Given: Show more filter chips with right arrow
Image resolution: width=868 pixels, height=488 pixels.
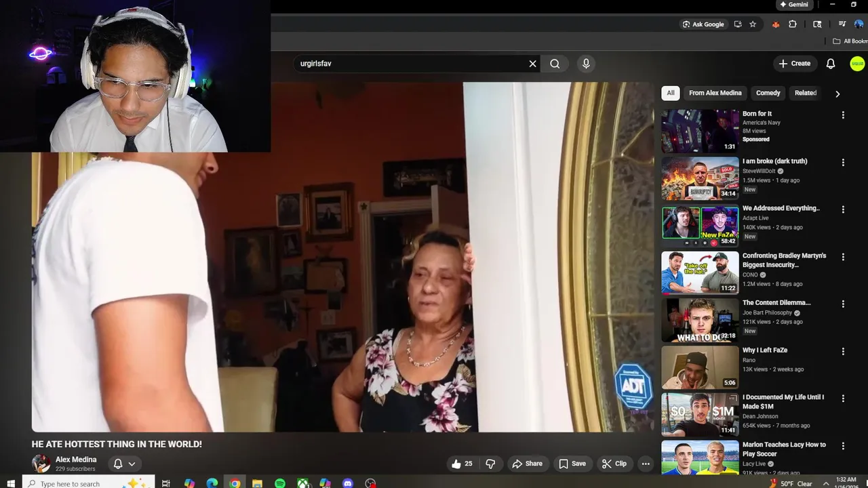Looking at the screenshot, I should (837, 94).
